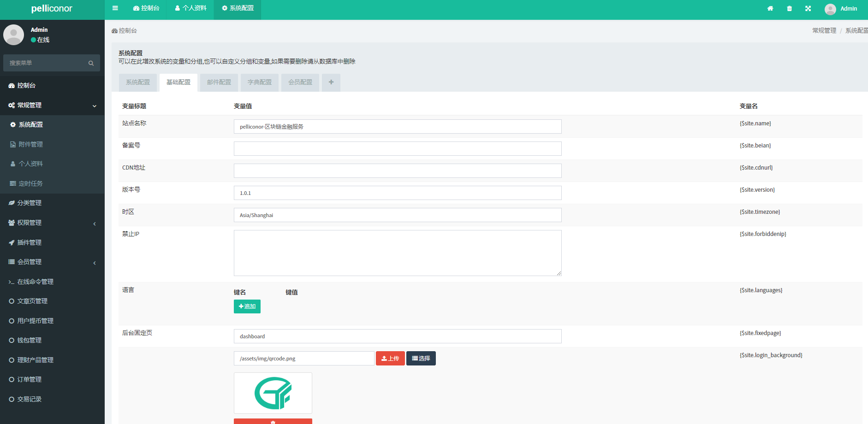Click the login background image path field
868x424 pixels.
tap(304, 359)
